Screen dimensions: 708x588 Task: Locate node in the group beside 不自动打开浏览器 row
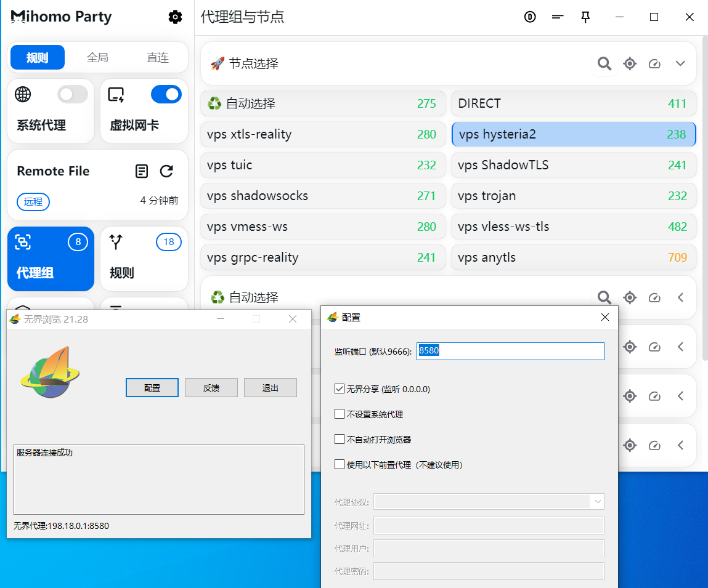(629, 445)
